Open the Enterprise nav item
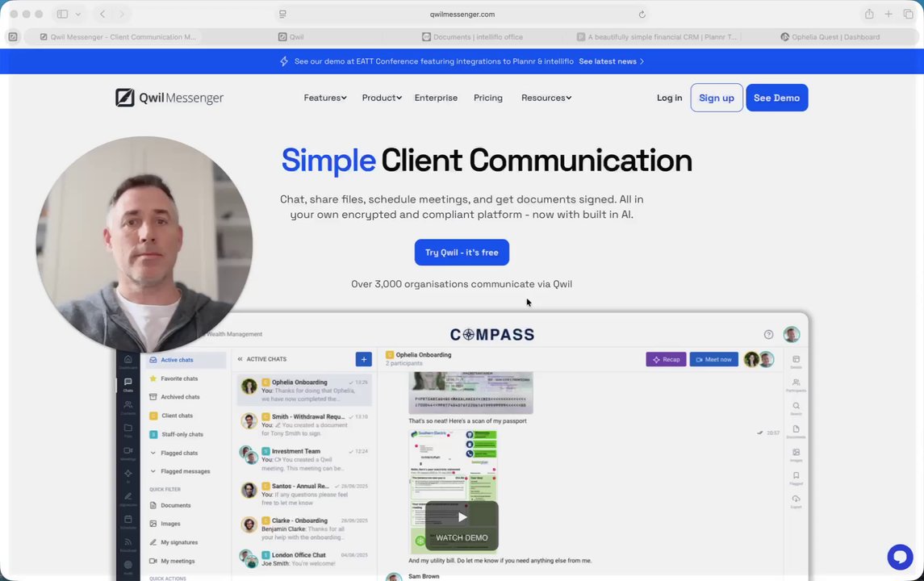The width and height of the screenshot is (924, 581). point(436,98)
